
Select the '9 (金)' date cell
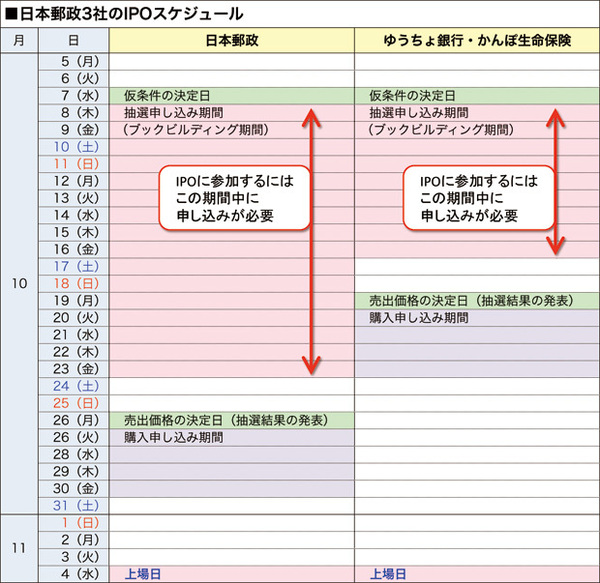click(x=73, y=130)
